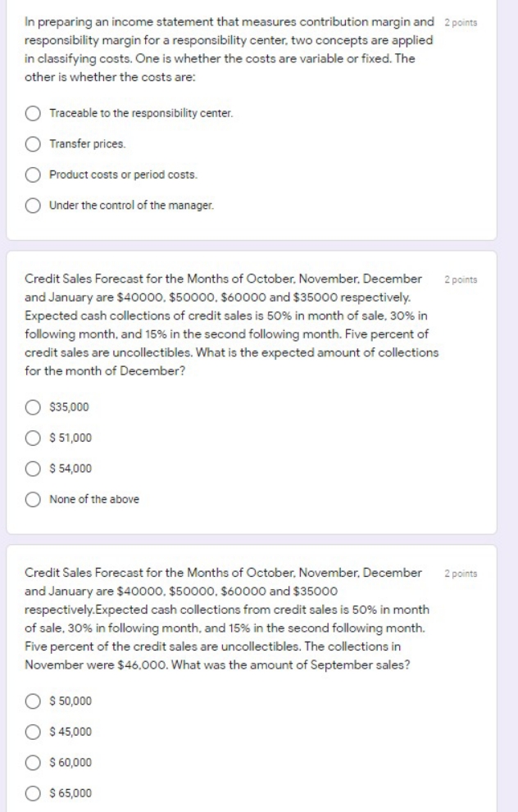This screenshot has width=518, height=812.
Task: Select 'Under the control of the manager'
Action: (x=34, y=204)
